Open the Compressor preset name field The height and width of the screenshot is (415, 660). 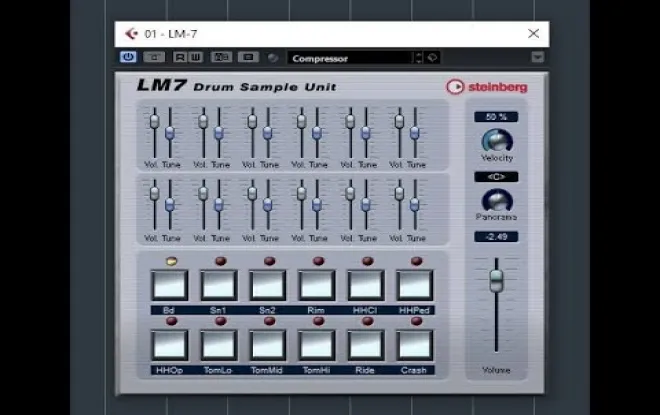(x=349, y=58)
